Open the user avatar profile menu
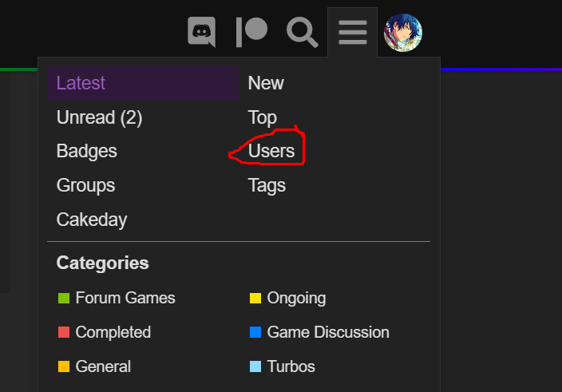 click(x=403, y=33)
